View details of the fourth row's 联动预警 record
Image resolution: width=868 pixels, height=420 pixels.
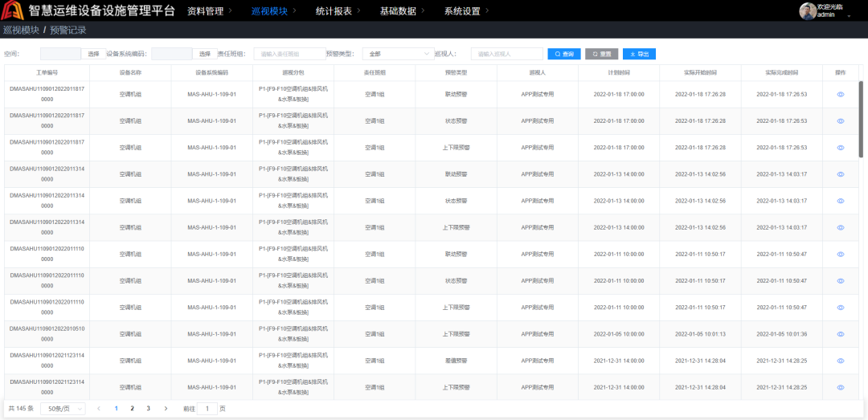pyautogui.click(x=841, y=174)
